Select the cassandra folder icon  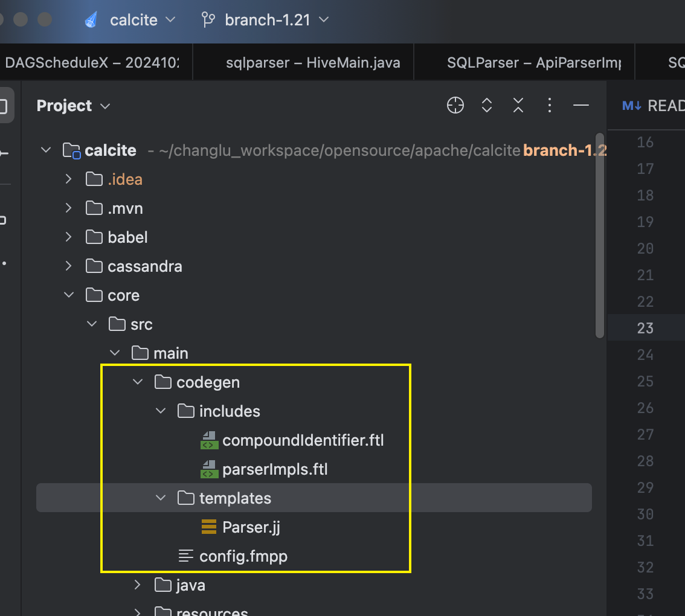[94, 266]
